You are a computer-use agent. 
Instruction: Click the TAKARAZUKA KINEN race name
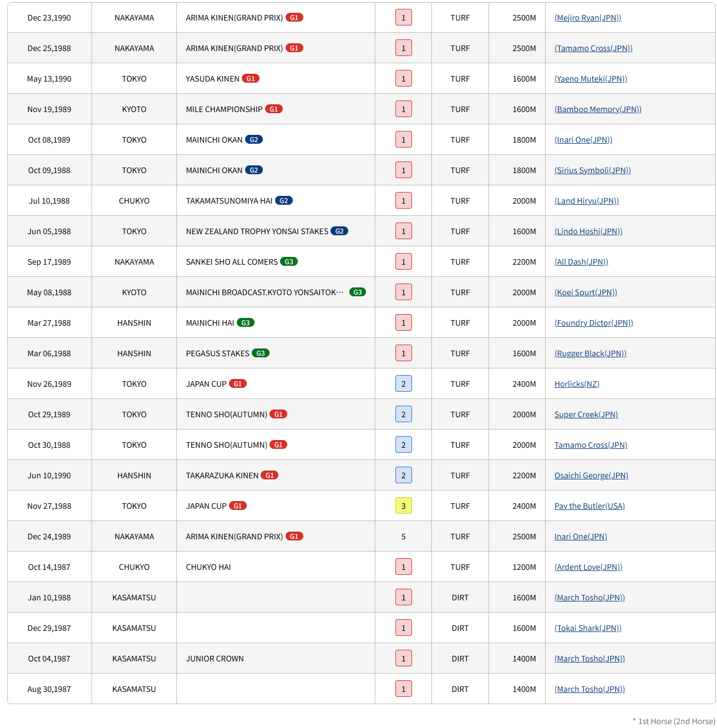[x=222, y=476]
